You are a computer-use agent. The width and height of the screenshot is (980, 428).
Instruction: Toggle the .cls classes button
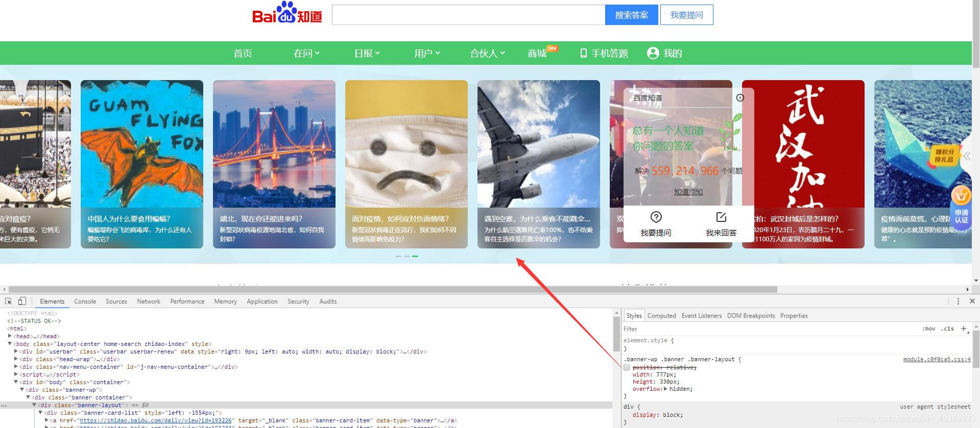coord(948,329)
